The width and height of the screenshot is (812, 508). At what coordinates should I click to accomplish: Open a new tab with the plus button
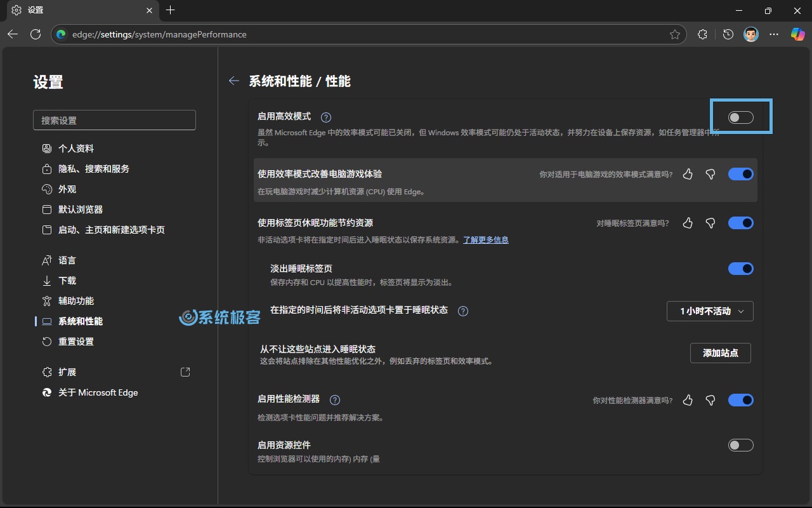click(x=170, y=10)
